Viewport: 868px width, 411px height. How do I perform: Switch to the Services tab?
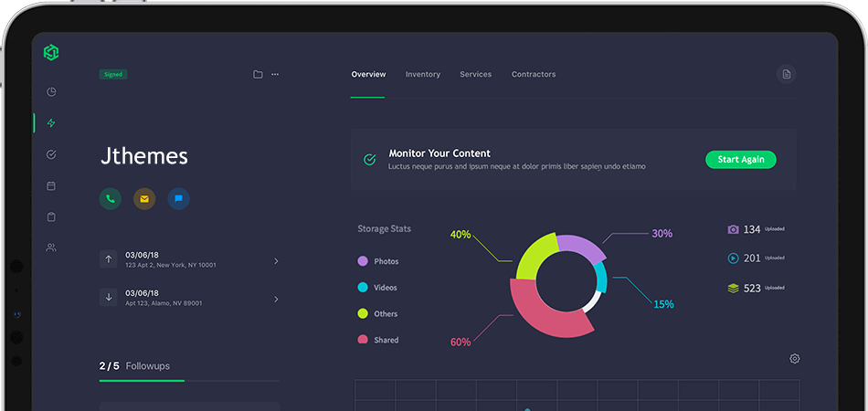click(475, 74)
